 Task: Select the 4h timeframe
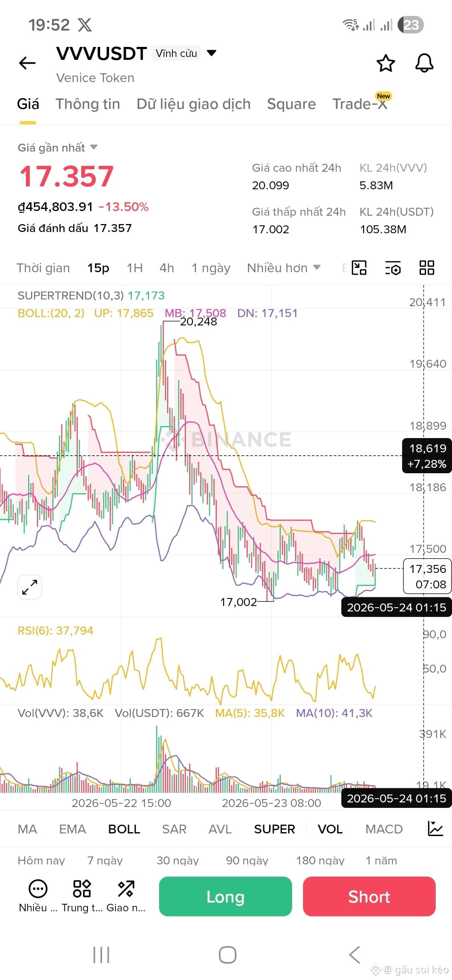[x=167, y=268]
